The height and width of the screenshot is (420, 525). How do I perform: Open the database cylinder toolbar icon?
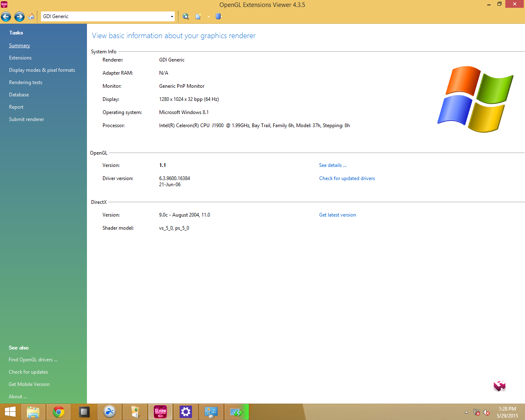point(218,16)
